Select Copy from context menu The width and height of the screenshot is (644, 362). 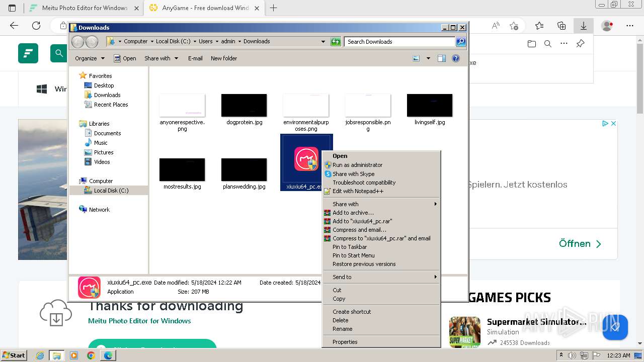pyautogui.click(x=381, y=299)
